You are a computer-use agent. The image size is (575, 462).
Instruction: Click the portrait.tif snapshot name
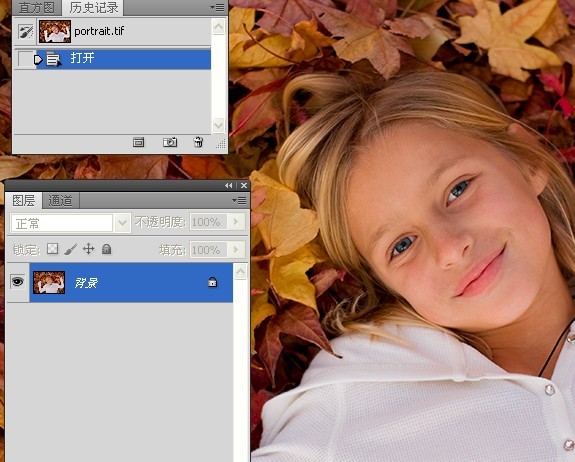[x=99, y=32]
